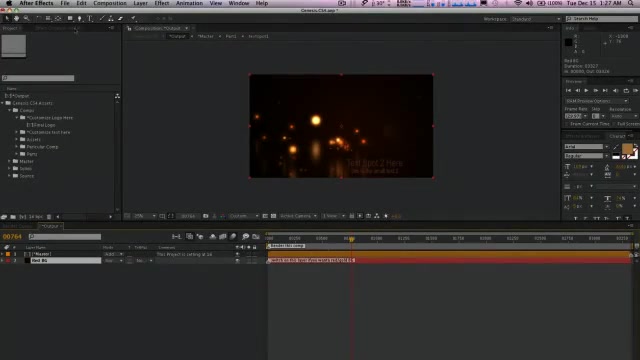This screenshot has width=640, height=360.
Task: Open the Window menu
Action: tap(239, 3)
